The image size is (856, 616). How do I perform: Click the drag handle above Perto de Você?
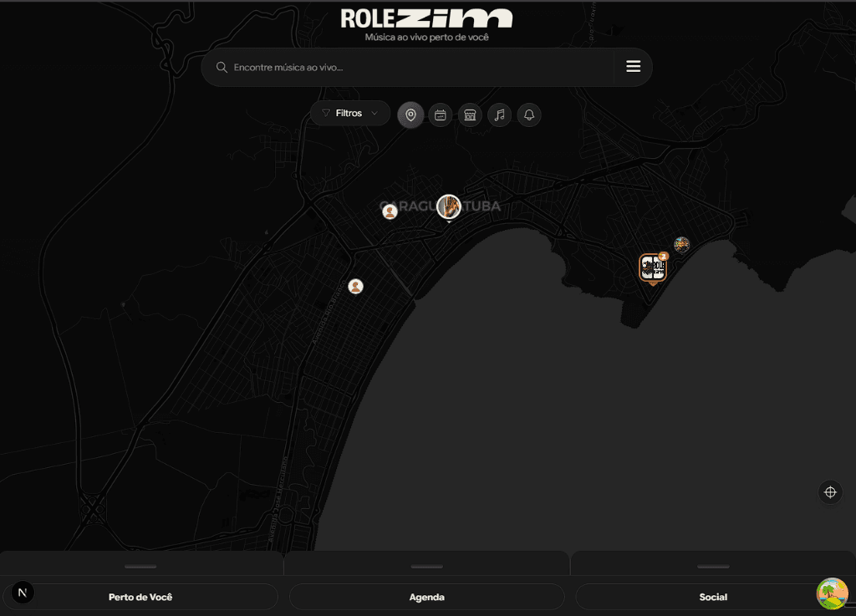click(x=140, y=567)
